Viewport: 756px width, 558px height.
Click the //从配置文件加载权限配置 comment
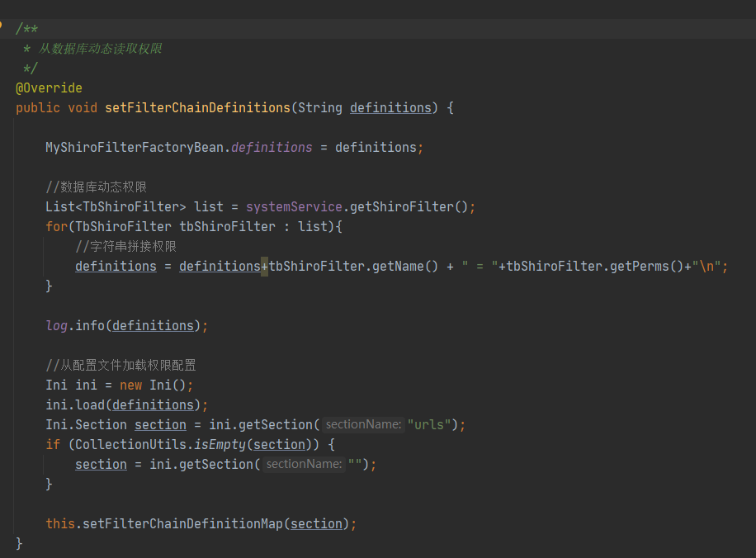pos(120,366)
